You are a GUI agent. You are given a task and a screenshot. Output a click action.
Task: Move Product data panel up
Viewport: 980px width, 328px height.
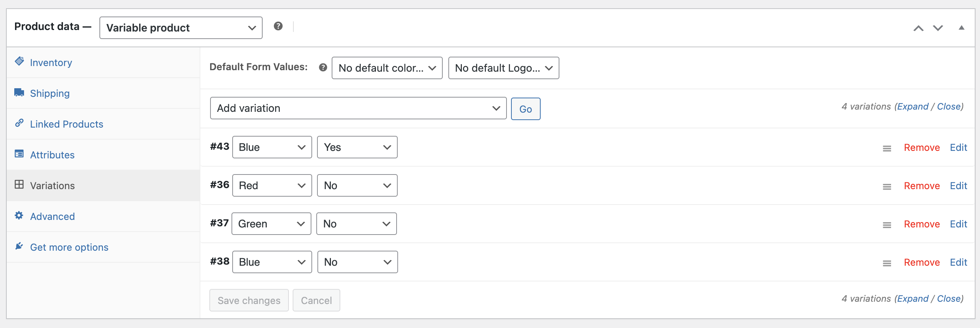918,28
